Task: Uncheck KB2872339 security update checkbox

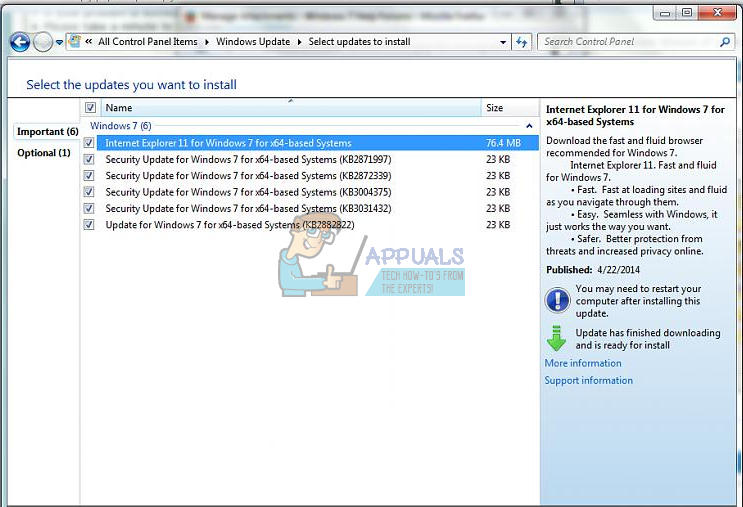Action: [89, 175]
